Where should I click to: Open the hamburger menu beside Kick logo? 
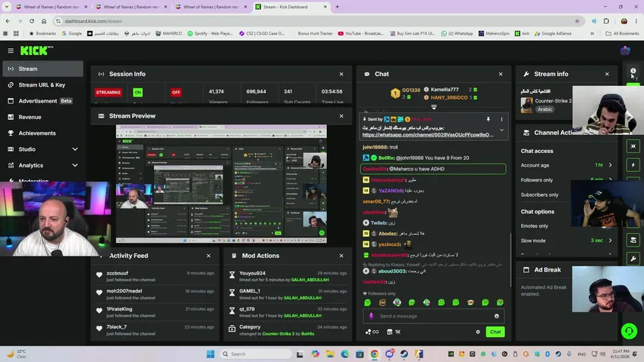tap(11, 51)
